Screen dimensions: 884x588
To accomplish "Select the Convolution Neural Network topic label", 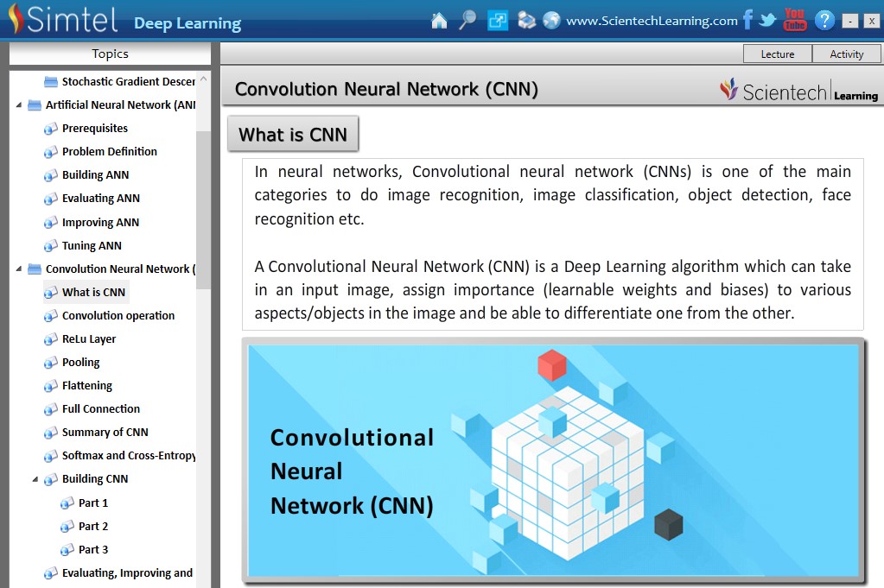I will click(120, 269).
